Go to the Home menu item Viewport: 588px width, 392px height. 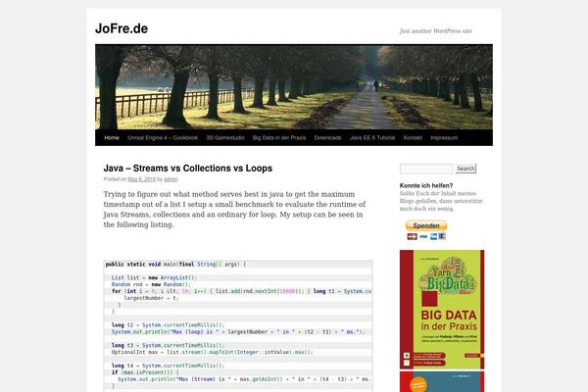click(112, 137)
